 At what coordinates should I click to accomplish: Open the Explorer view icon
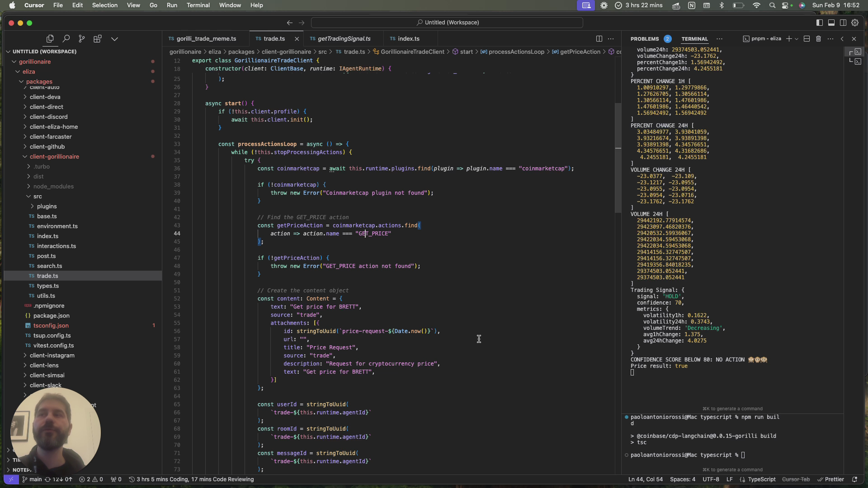click(50, 39)
